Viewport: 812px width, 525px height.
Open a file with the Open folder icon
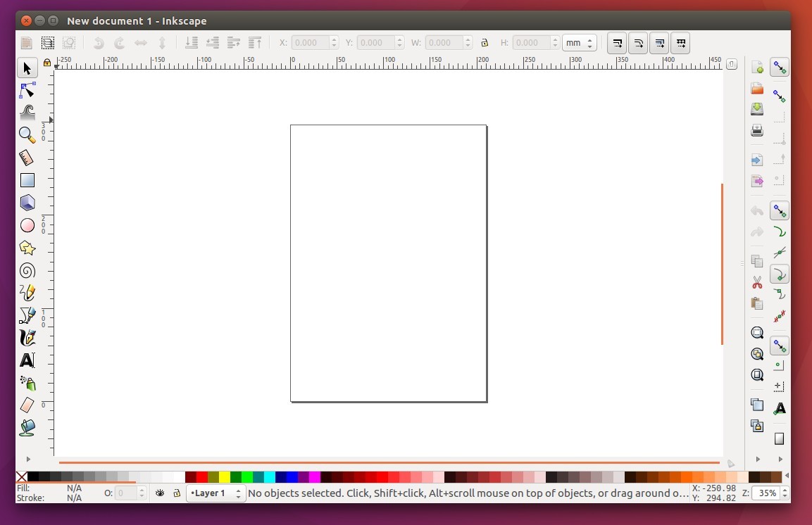(756, 88)
